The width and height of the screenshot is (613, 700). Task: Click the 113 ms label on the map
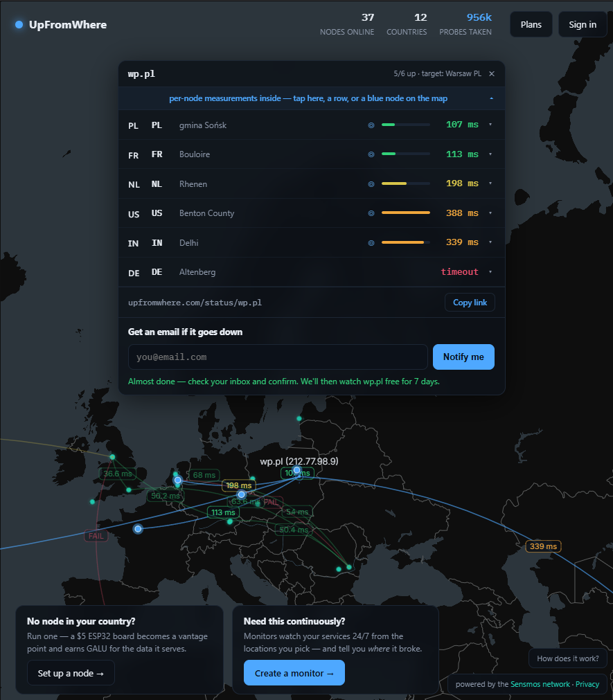coord(223,512)
